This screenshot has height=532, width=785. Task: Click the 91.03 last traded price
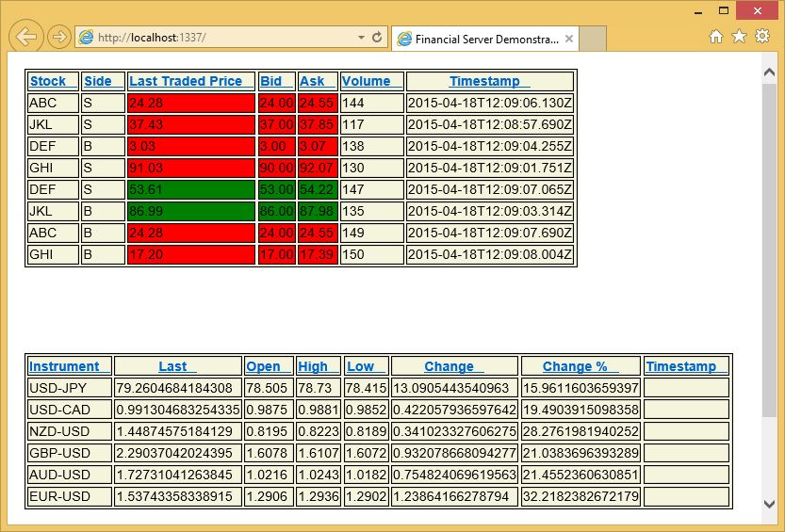coord(191,168)
